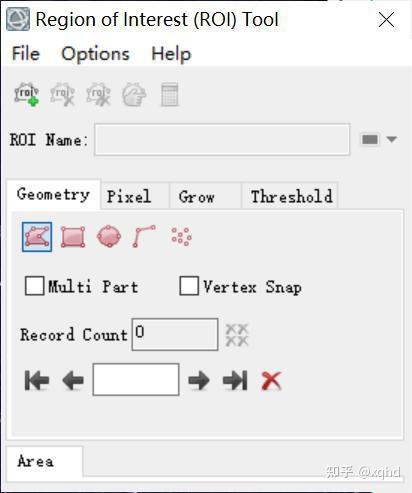
Task: Select the Rectangle geometry tool
Action: tap(73, 237)
